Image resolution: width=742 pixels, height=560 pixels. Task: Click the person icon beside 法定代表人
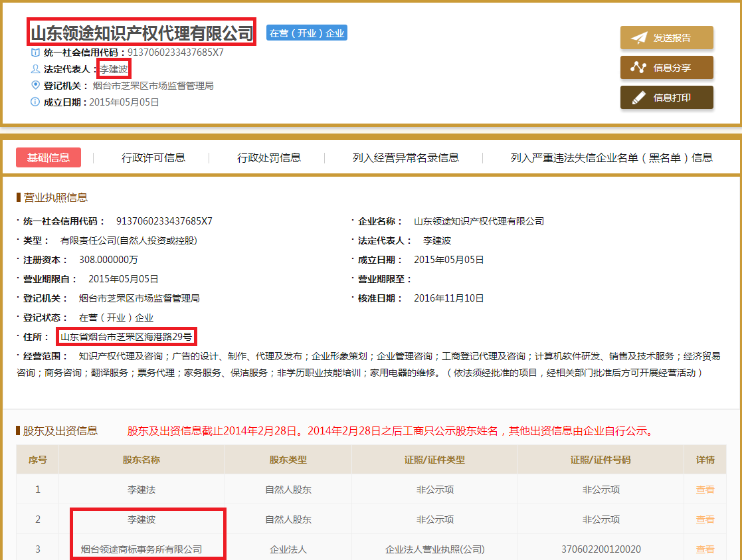pos(35,69)
